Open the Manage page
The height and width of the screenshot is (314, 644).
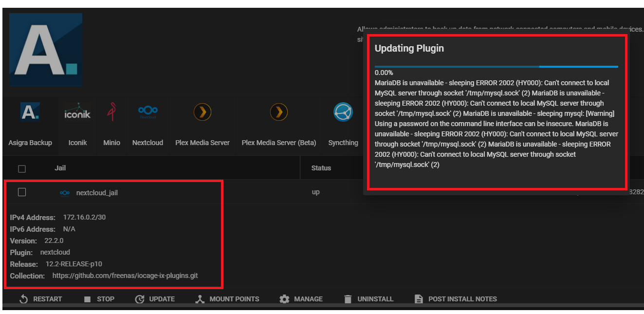coord(301,299)
